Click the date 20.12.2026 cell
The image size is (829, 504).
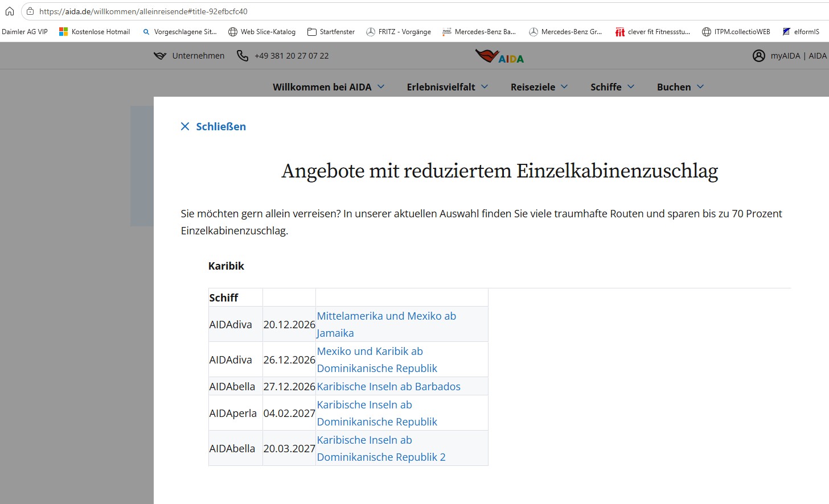(289, 324)
